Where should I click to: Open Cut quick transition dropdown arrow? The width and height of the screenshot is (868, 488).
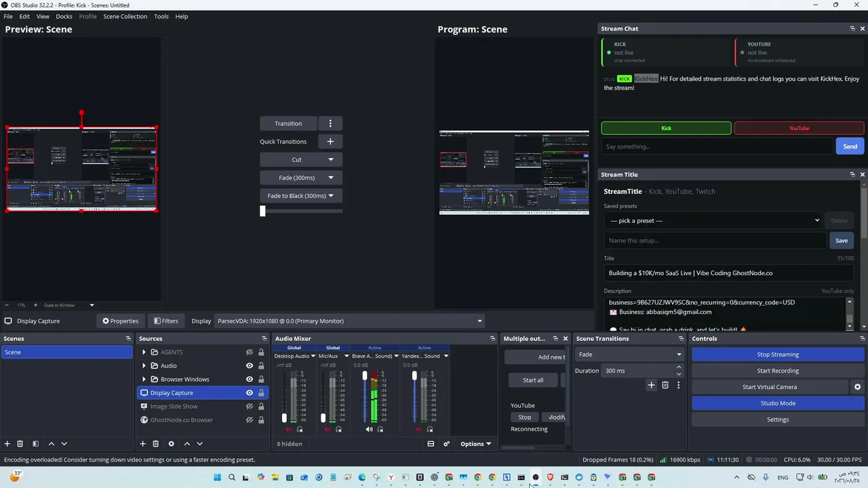point(331,160)
